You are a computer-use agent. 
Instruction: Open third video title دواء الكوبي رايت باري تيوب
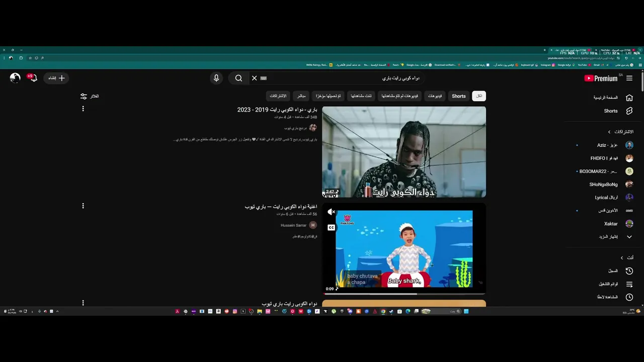coord(289,304)
